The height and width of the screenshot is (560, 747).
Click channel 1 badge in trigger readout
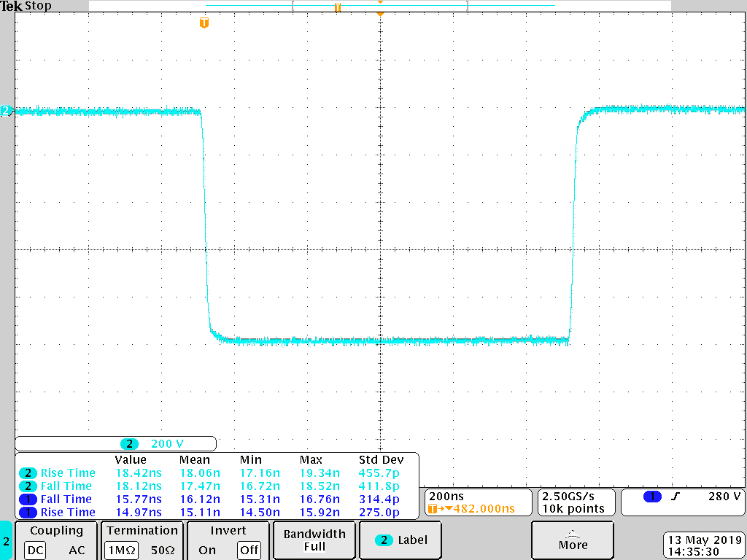click(x=652, y=497)
